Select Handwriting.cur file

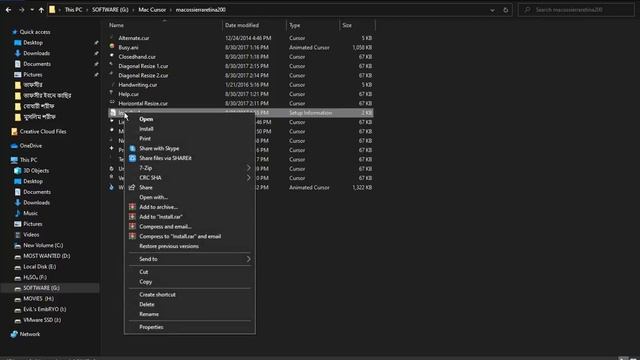138,85
